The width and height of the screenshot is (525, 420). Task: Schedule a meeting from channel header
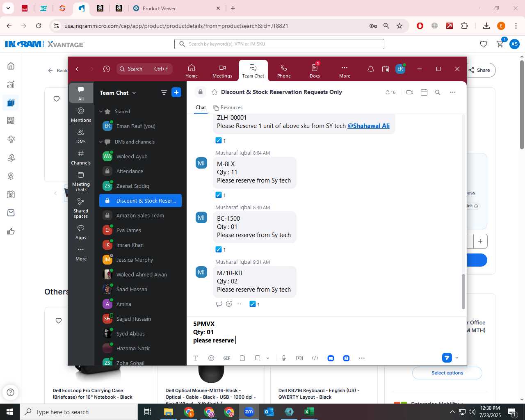pyautogui.click(x=424, y=92)
